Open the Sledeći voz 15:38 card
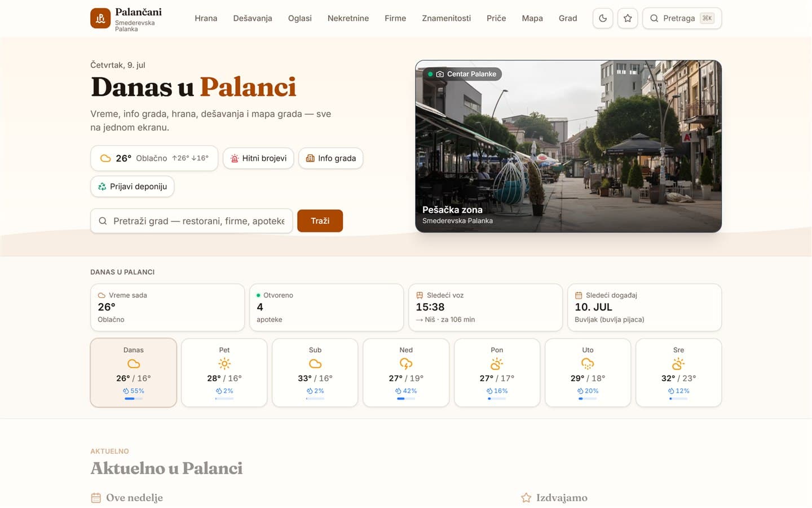This screenshot has width=812, height=508. coord(486,307)
